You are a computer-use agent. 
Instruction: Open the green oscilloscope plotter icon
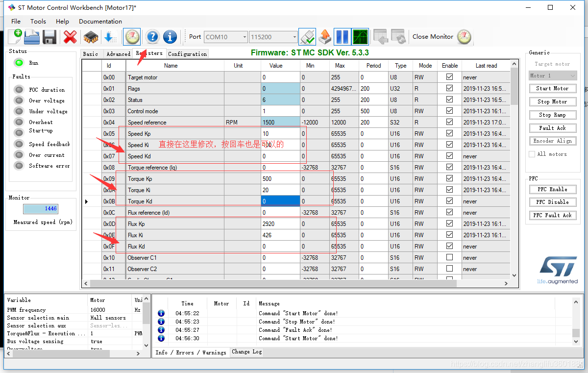coord(360,37)
